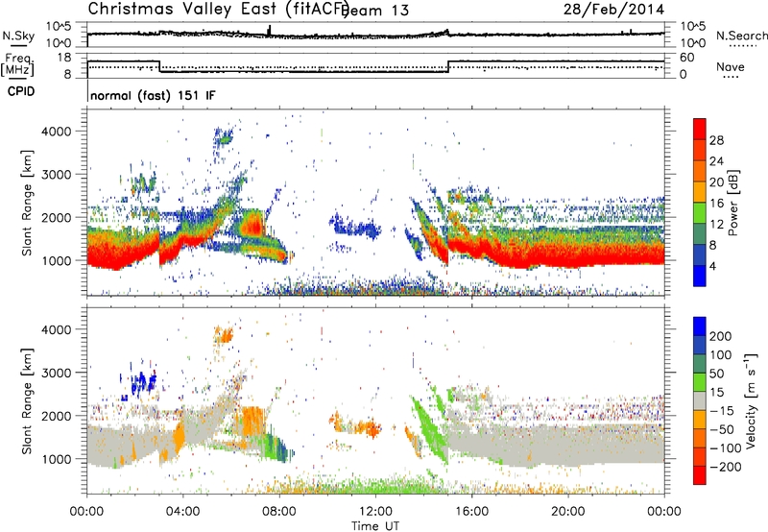Image resolution: width=768 pixels, height=532 pixels.
Task: Click the '16' tick on the power scale
Action: (x=716, y=204)
